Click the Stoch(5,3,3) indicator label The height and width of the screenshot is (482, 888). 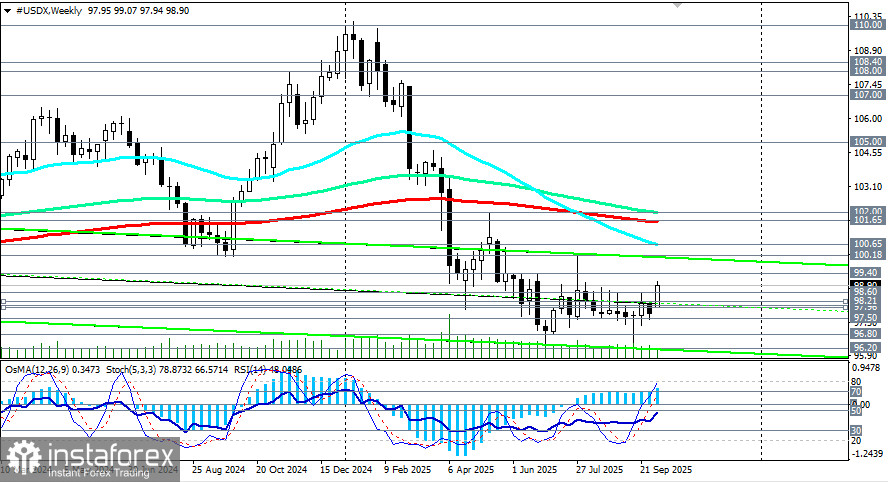(x=131, y=370)
